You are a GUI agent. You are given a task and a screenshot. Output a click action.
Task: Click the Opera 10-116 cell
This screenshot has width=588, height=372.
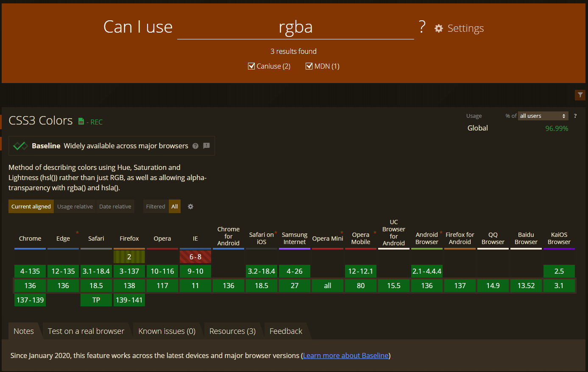pyautogui.click(x=162, y=271)
